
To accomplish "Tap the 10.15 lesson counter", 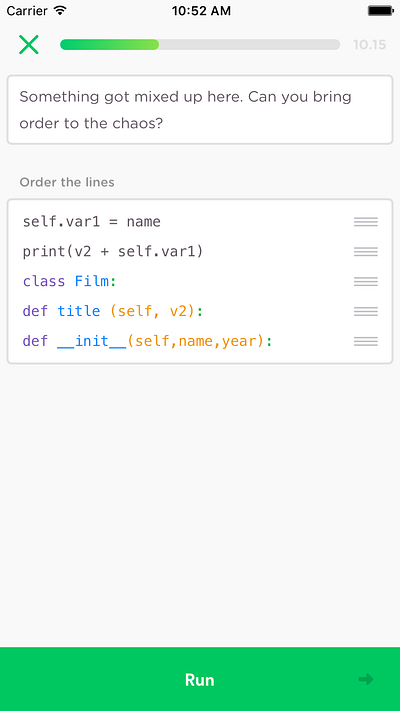I will coord(370,44).
